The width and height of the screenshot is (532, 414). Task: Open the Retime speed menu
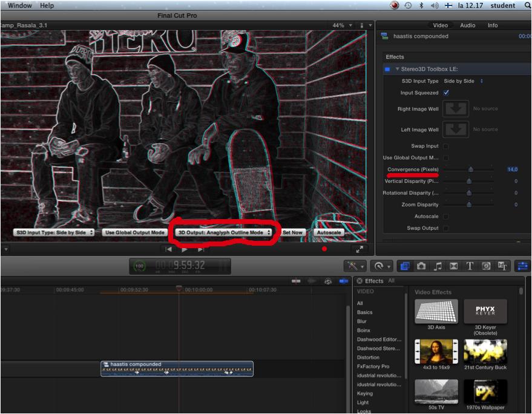(382, 266)
